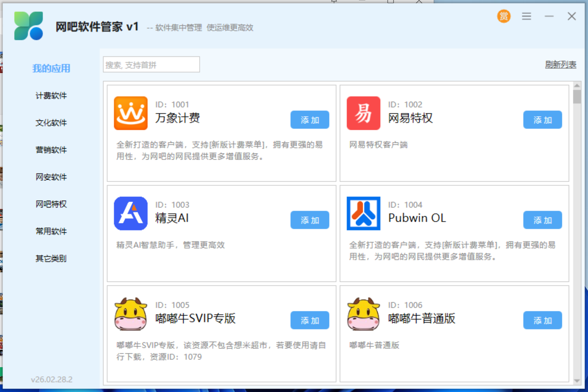Click the 网易特权客户端 description text
588x392 pixels.
pos(378,145)
